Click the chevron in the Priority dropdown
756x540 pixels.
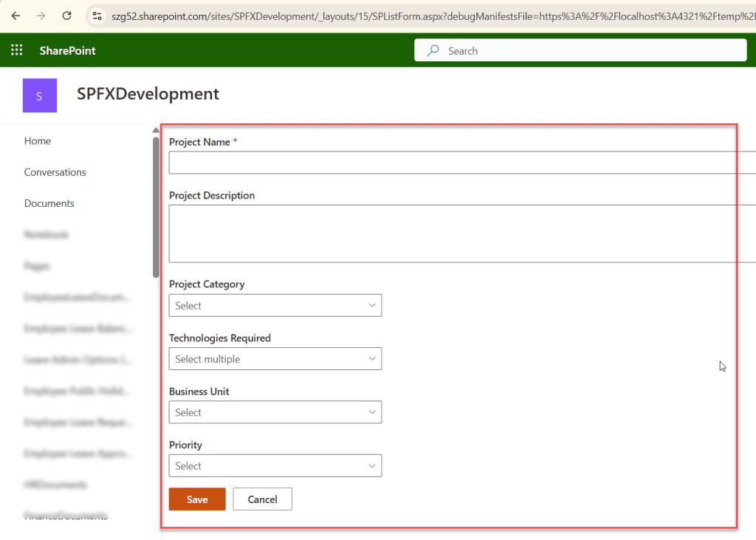(372, 466)
